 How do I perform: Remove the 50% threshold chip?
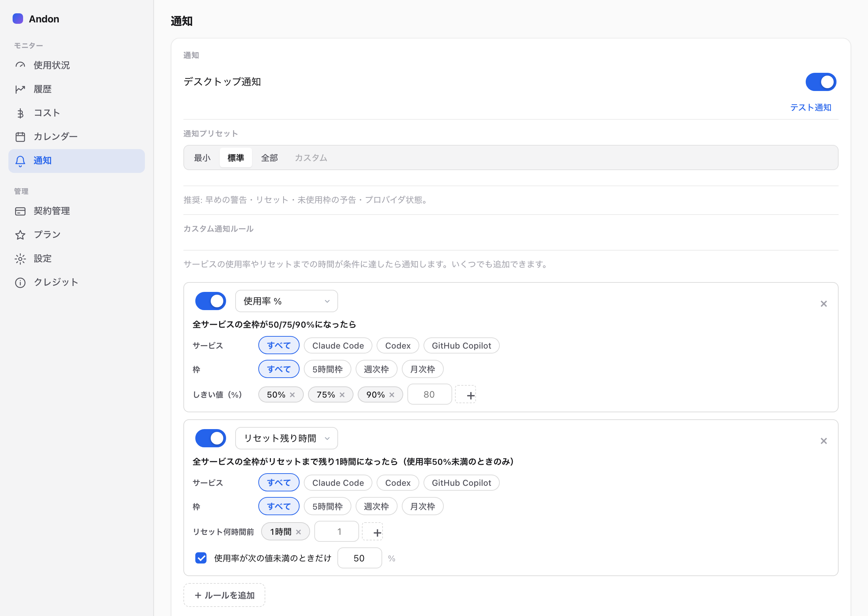292,395
